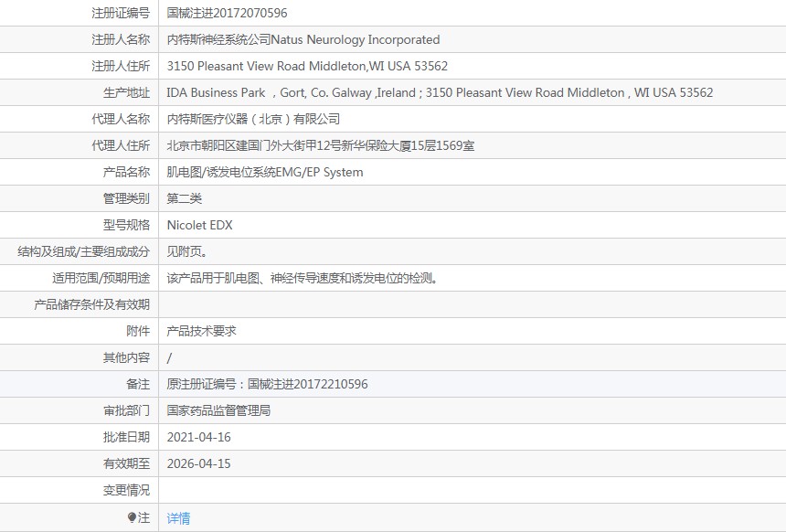Select expiry date 2026-04-15
Viewport: 786px width, 532px height.
tap(199, 464)
